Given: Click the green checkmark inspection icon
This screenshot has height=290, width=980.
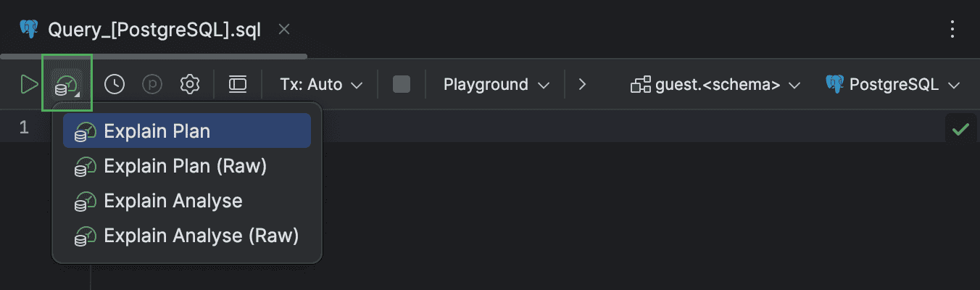Looking at the screenshot, I should (960, 129).
